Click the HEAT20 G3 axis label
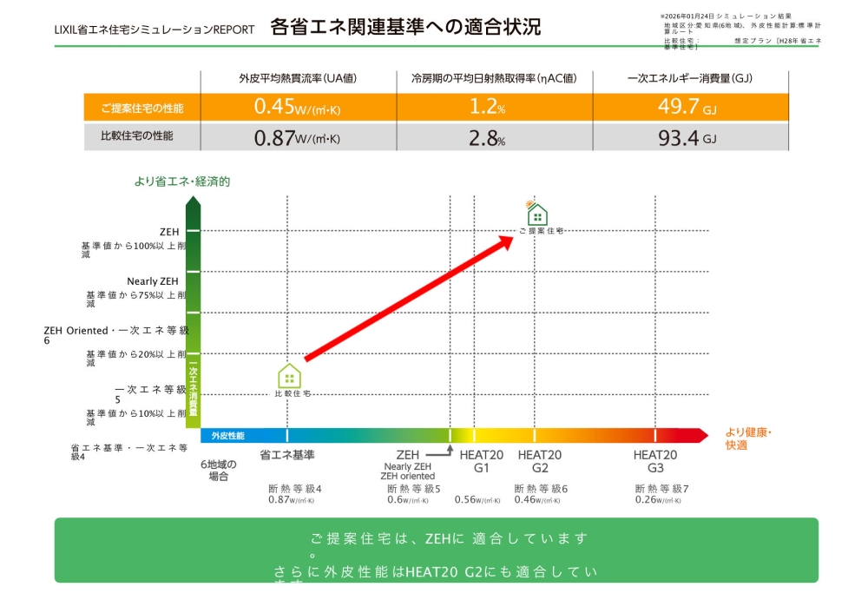The image size is (868, 613). (x=654, y=461)
